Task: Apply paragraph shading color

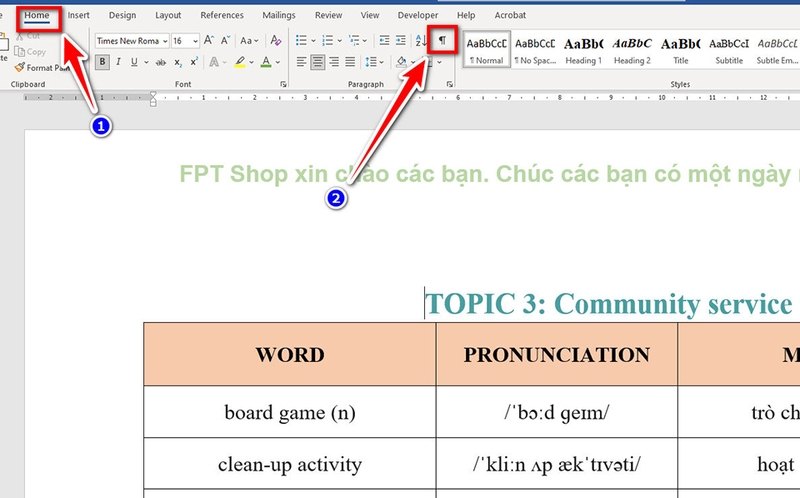Action: click(402, 62)
